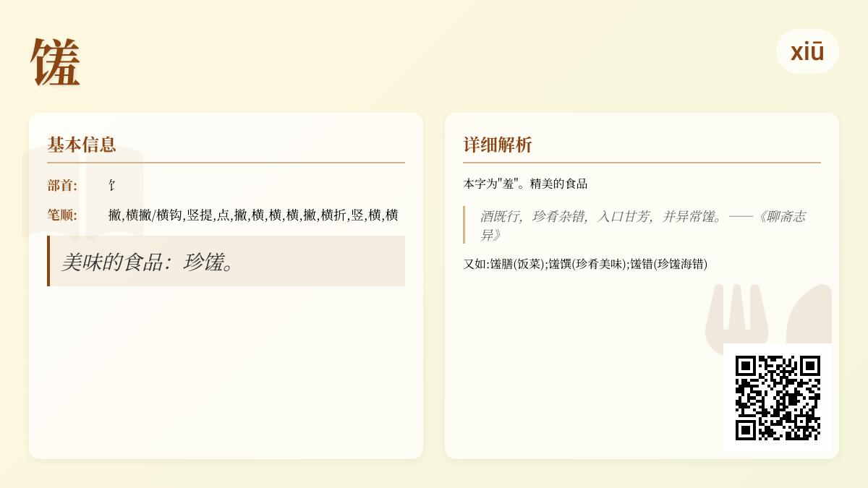
Task: Click the large 馐 character title
Action: [56, 63]
